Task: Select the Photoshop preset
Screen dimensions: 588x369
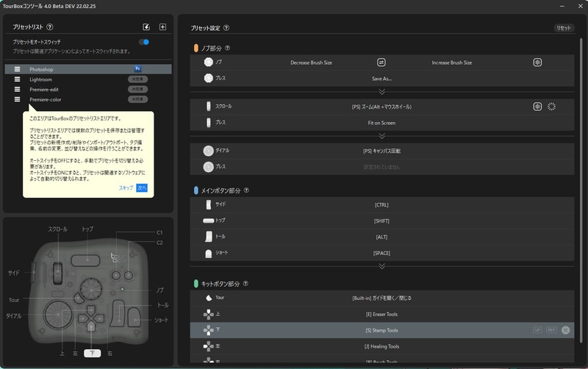Action: tap(88, 69)
